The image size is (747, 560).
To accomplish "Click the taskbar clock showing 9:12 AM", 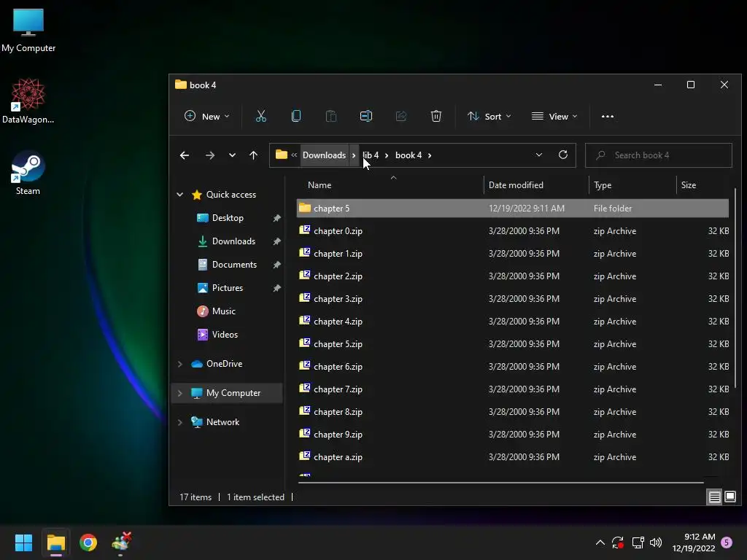I will [x=694, y=542].
